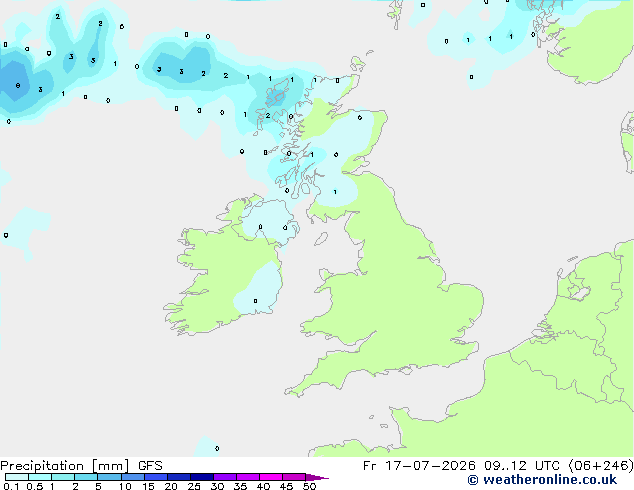The height and width of the screenshot is (490, 634).
Task: Select the 5–10 mm legend color swatch
Action: pos(109,477)
